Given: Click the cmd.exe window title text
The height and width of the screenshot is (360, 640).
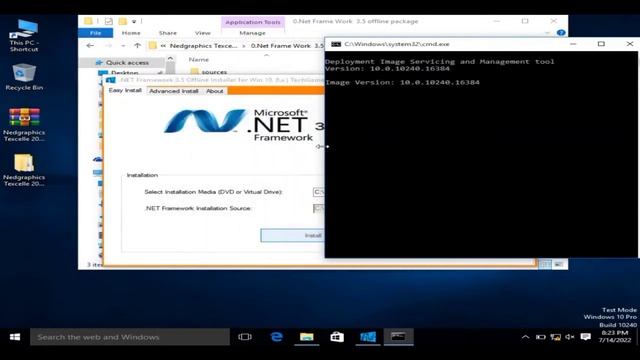Looking at the screenshot, I should [397, 44].
